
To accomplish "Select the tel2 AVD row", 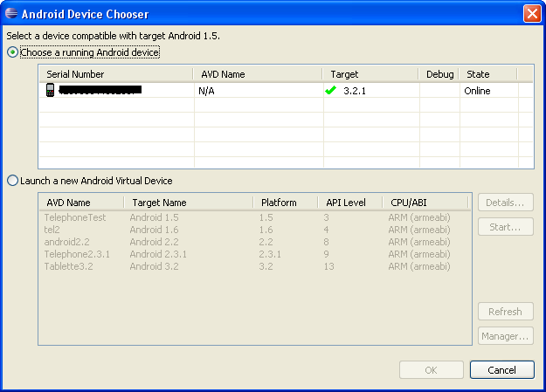I will 255,230.
